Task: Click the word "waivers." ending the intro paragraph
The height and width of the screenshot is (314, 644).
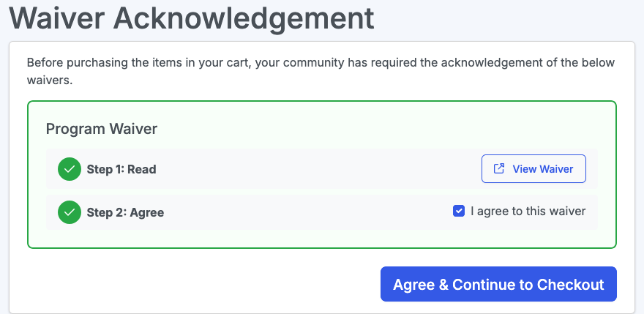Action: [50, 81]
